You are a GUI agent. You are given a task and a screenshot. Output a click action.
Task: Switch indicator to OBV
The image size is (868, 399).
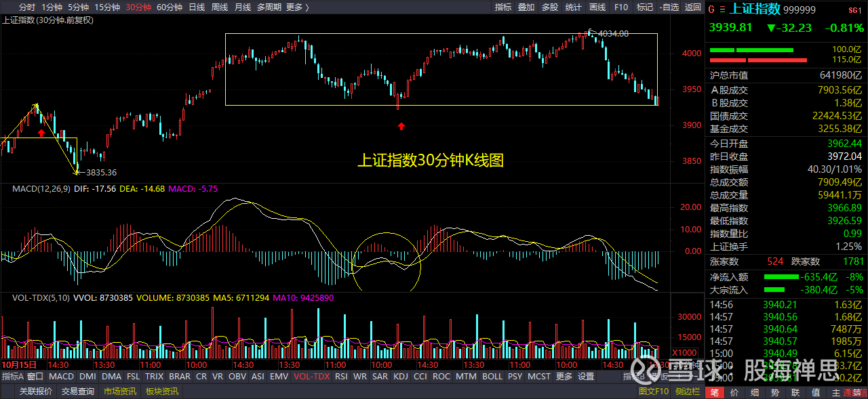point(237,377)
